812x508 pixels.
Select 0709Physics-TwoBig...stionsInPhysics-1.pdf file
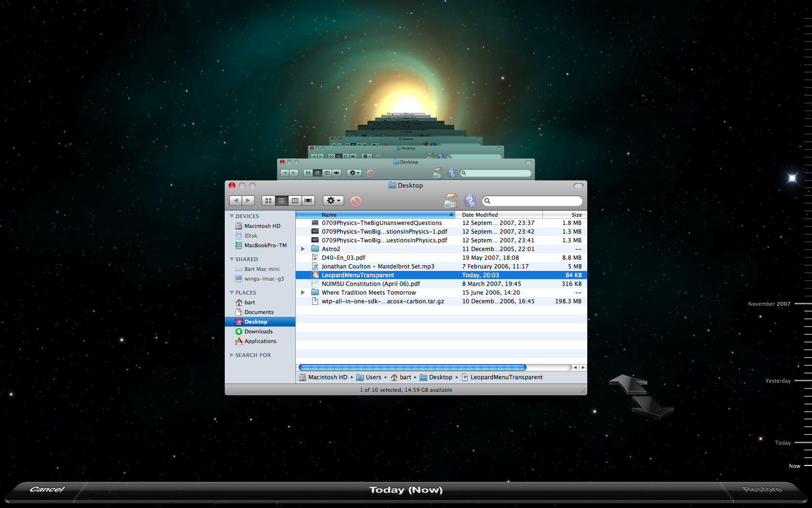[441, 232]
